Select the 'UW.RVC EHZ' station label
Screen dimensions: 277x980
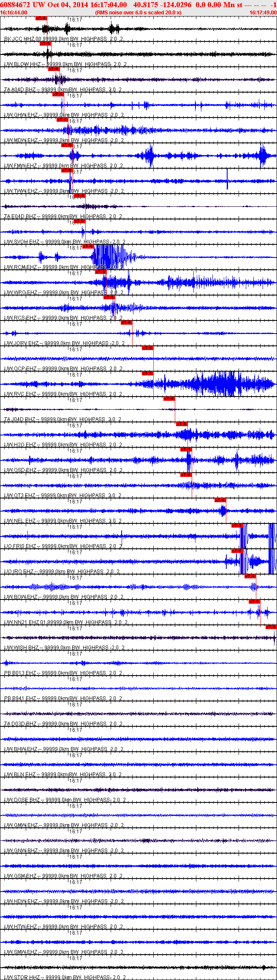click(20, 394)
